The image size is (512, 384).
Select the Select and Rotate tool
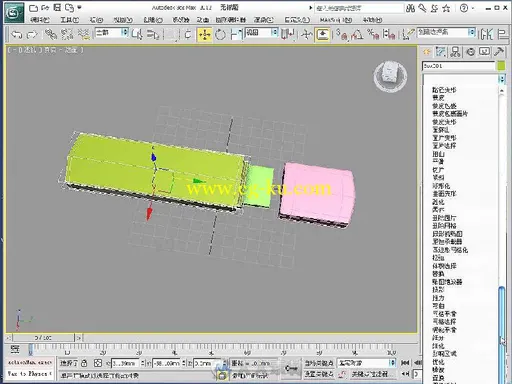coord(220,34)
